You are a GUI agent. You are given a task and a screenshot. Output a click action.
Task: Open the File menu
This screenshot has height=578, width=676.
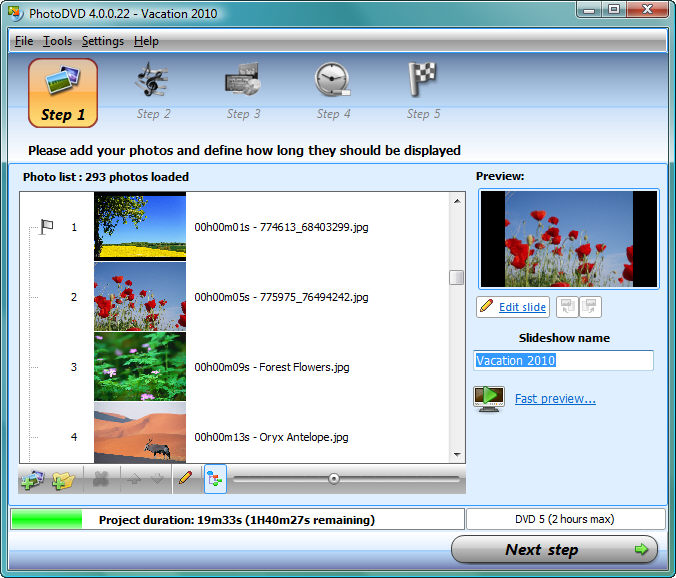click(x=24, y=41)
